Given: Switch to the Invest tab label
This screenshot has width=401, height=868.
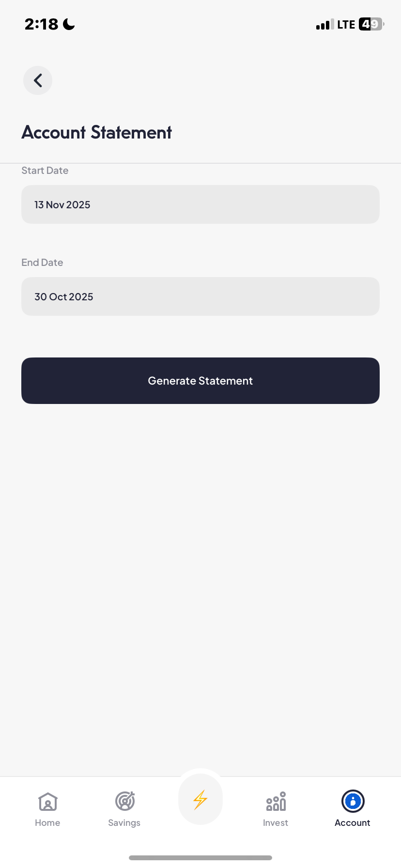Looking at the screenshot, I should [x=276, y=822].
